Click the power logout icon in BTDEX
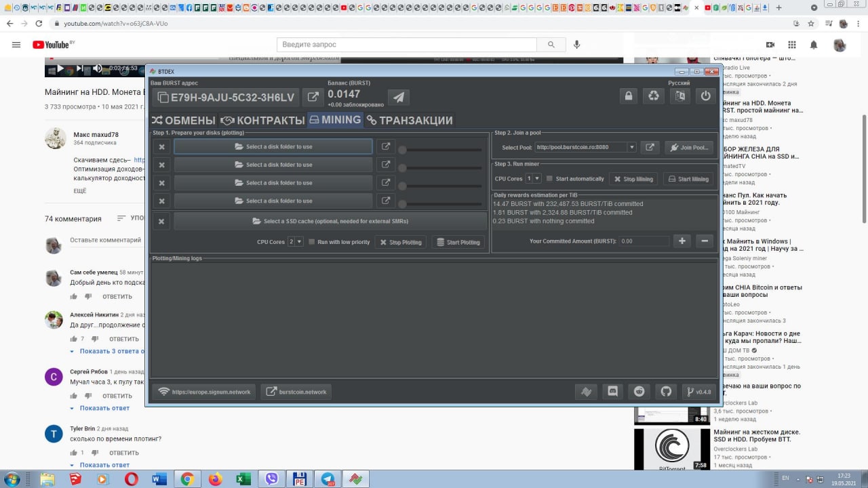This screenshot has height=488, width=868. click(x=706, y=96)
